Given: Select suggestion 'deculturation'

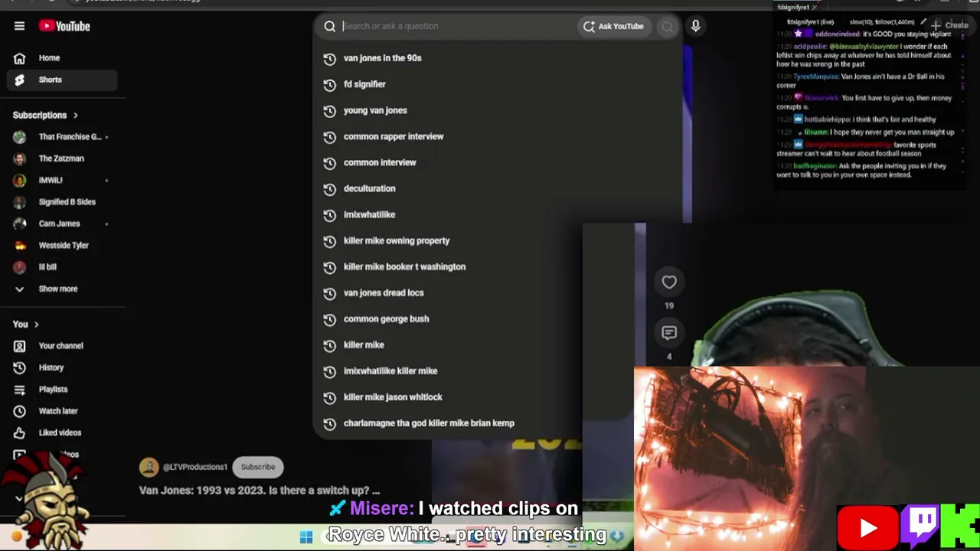Looking at the screenshot, I should click(498, 188).
